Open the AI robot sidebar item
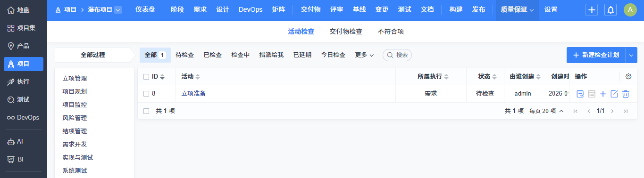The image size is (644, 178). tap(24, 141)
